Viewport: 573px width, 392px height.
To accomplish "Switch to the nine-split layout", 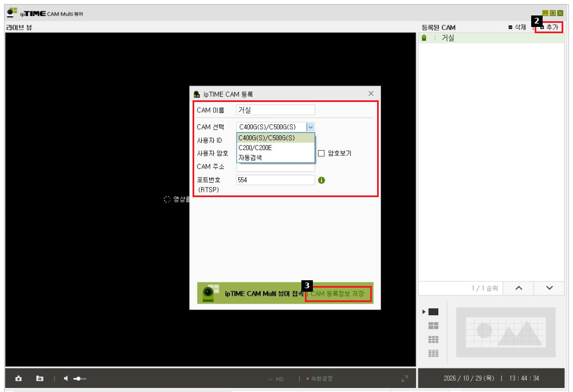I will (x=433, y=339).
